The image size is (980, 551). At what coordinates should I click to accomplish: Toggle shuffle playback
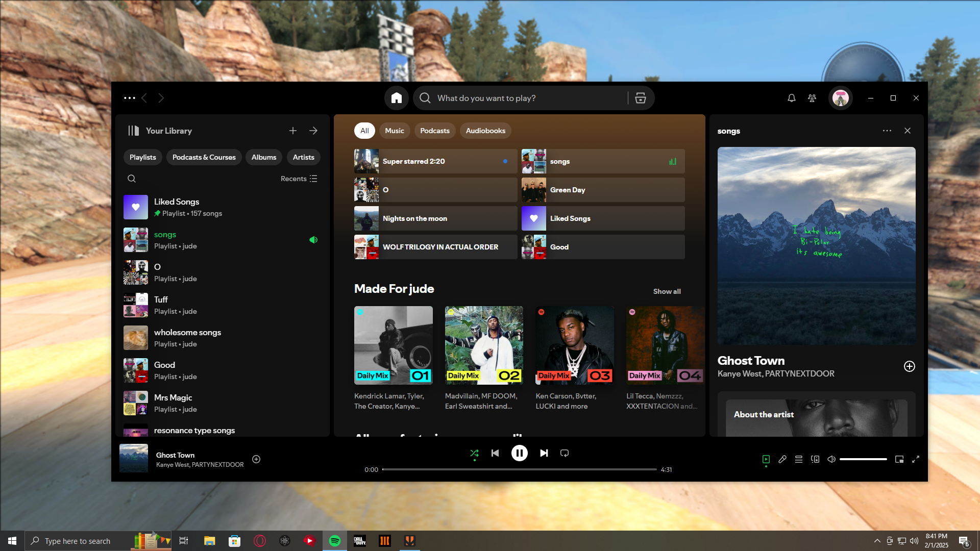tap(474, 453)
